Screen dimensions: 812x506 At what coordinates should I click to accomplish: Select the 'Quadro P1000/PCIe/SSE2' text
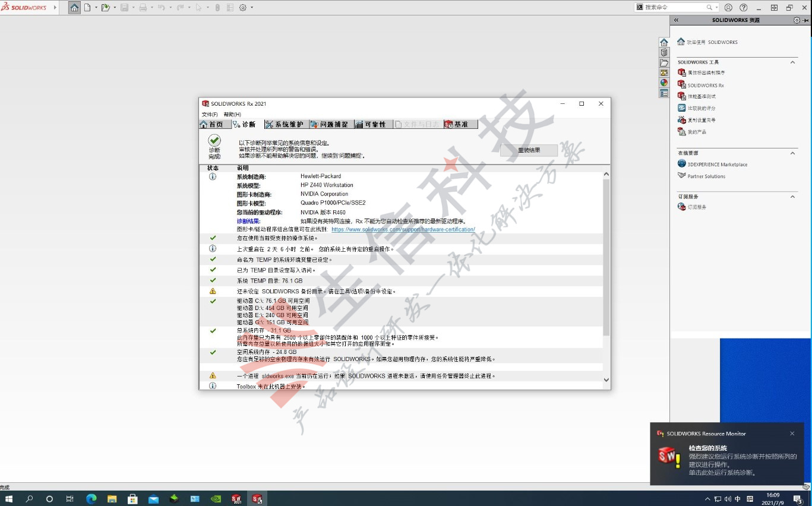tap(333, 203)
